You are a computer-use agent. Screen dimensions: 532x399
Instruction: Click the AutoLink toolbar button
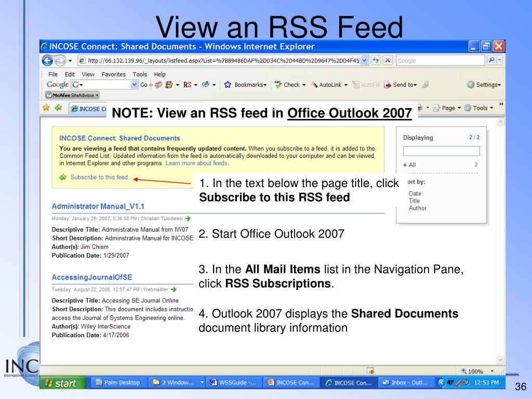(329, 85)
